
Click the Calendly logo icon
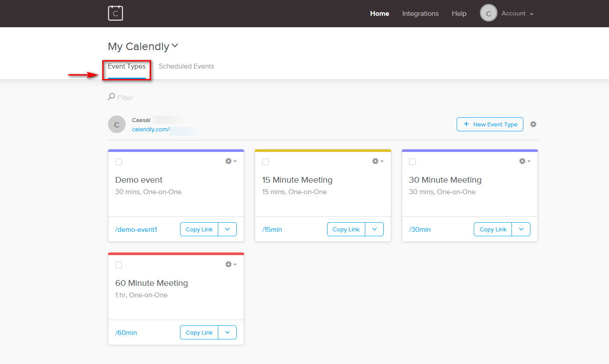pos(115,13)
